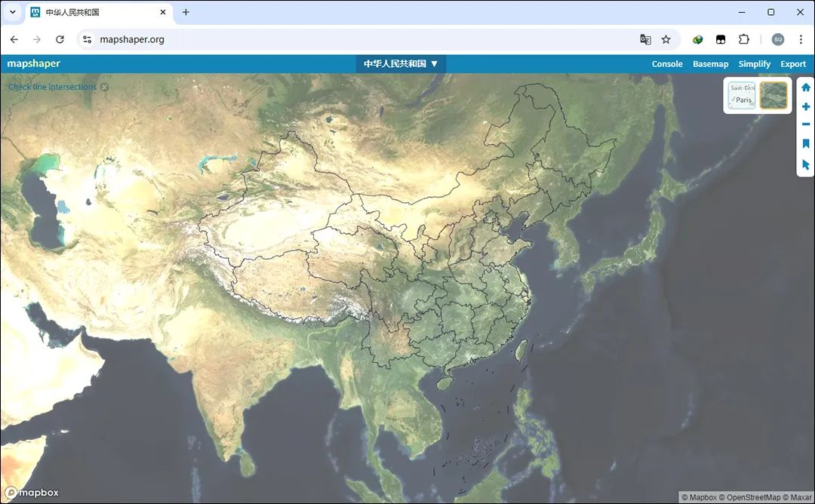815x504 pixels.
Task: Zoom out using the minus icon
Action: (x=805, y=124)
